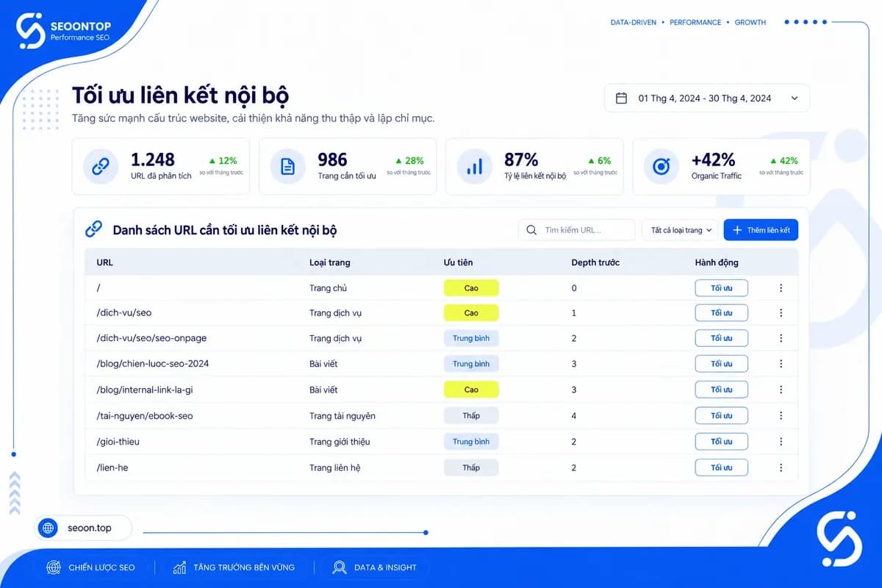Viewport: 882px width, 588px height.
Task: Click Tối ưu for /blog/chien-luoc-seo-2024 row
Action: 722,364
